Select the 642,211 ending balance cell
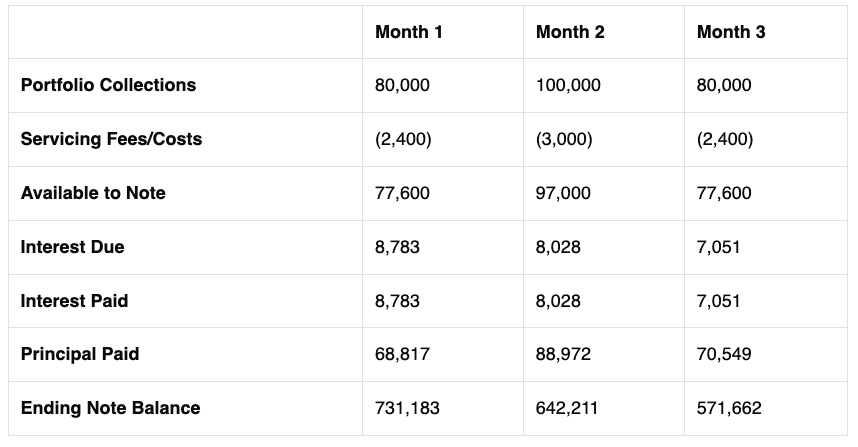This screenshot has height=447, width=858. [604, 408]
